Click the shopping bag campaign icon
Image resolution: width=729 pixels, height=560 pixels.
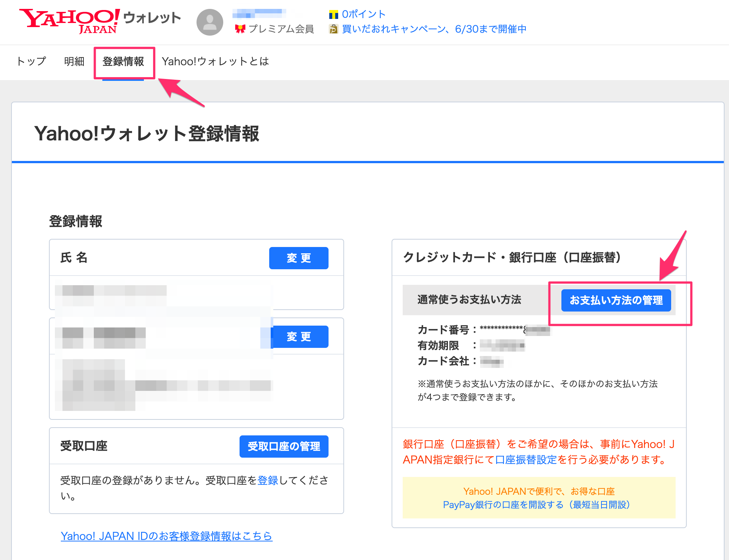[333, 29]
